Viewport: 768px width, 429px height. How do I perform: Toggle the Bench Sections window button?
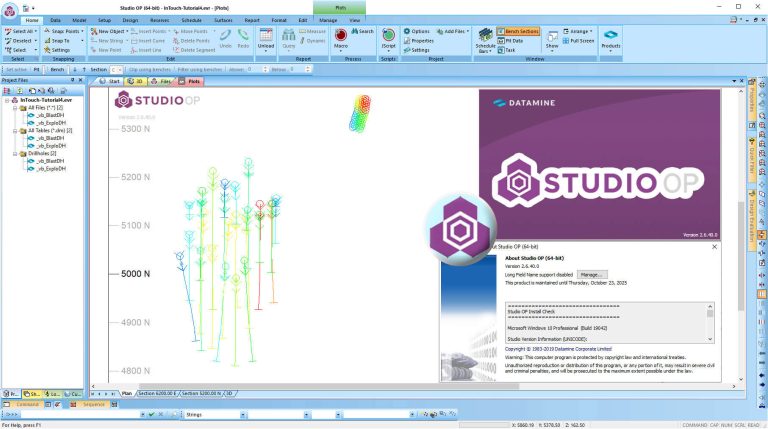click(518, 31)
